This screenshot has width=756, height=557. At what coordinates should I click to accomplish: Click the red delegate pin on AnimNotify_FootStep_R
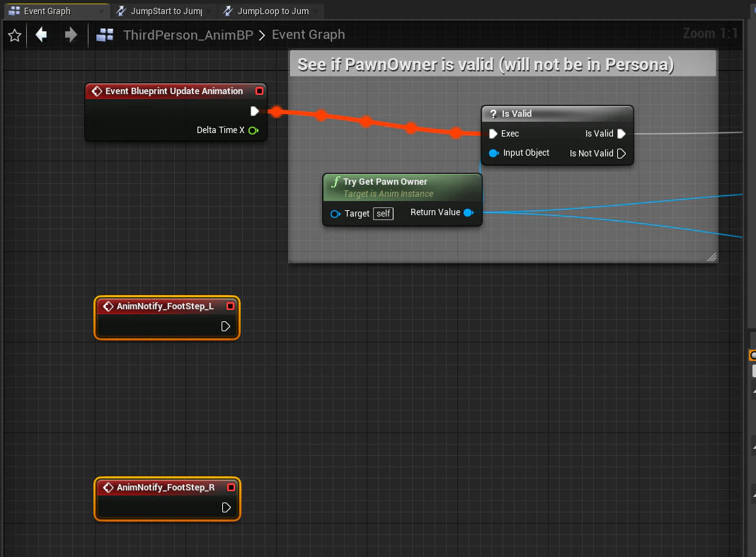click(231, 488)
